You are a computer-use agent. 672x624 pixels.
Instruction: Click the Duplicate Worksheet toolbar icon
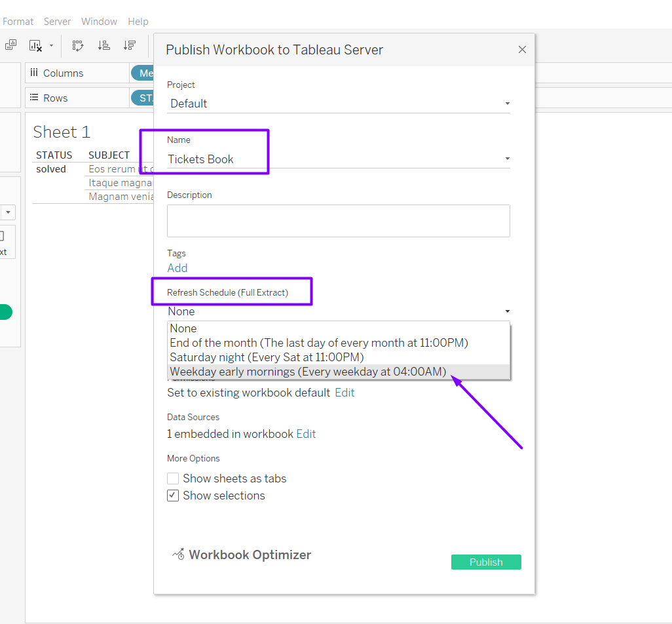10,45
